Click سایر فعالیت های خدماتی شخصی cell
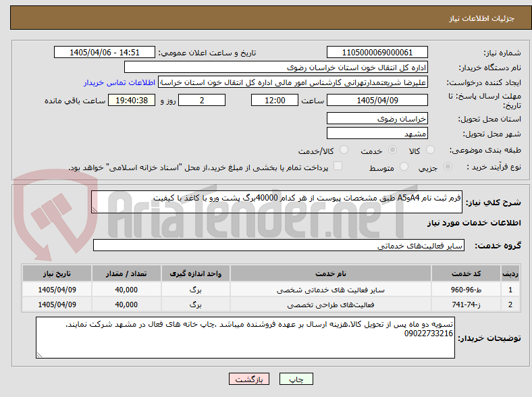 [x=331, y=290]
